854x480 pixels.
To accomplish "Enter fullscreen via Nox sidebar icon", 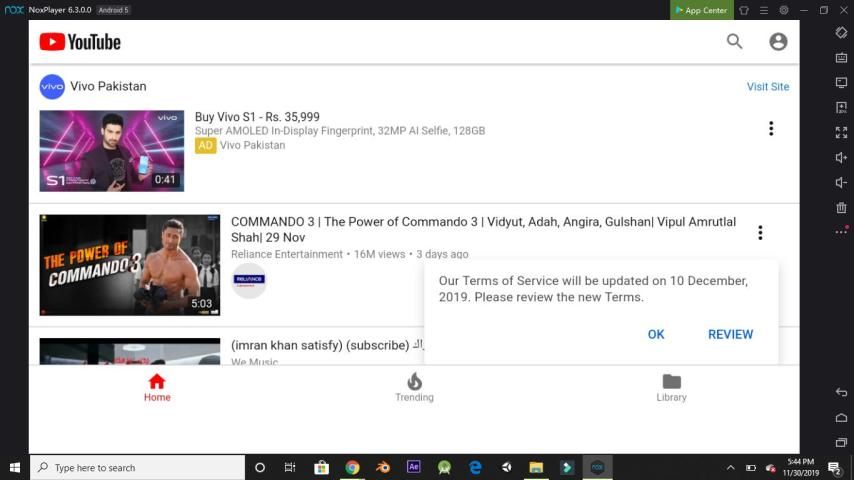I will 841,132.
